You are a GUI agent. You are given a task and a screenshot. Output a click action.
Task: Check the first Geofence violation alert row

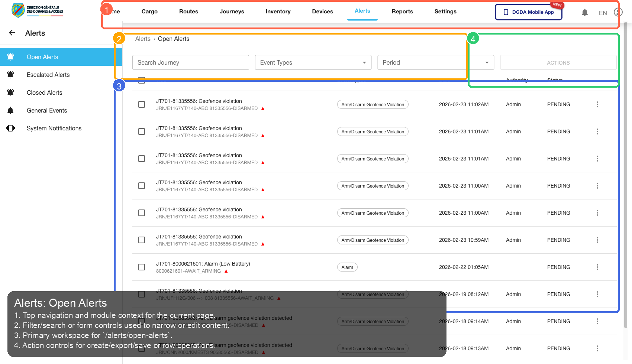point(142,104)
